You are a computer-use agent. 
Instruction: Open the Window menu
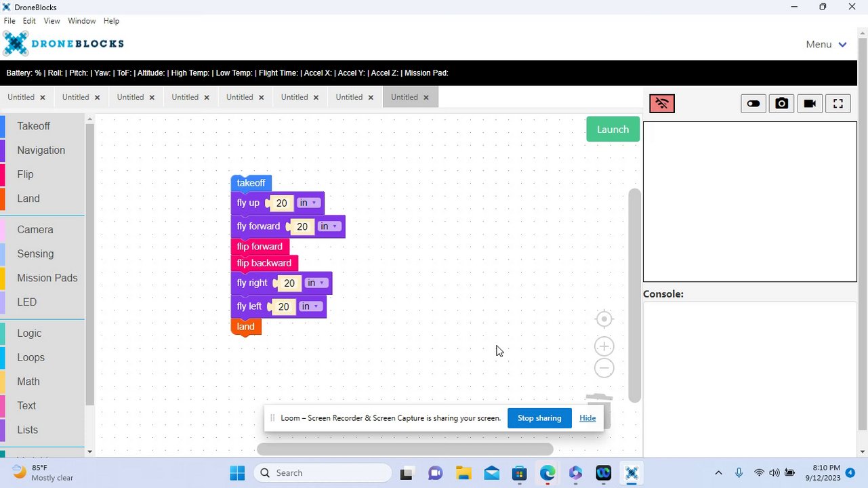click(81, 21)
